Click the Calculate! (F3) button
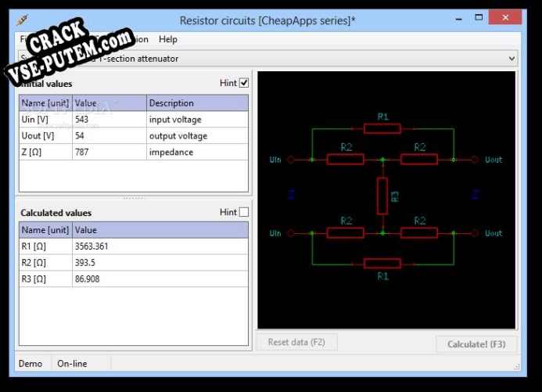The width and height of the screenshot is (542, 392). coord(476,344)
